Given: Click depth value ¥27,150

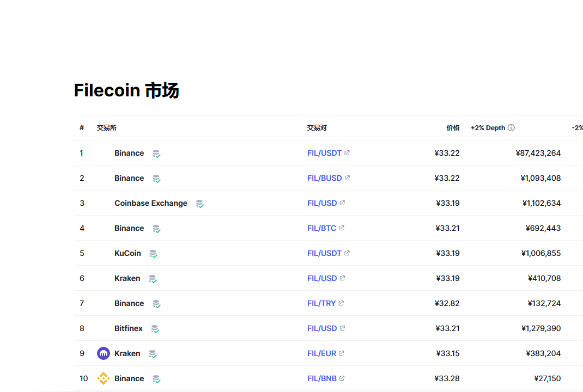Looking at the screenshot, I should click(x=547, y=378).
